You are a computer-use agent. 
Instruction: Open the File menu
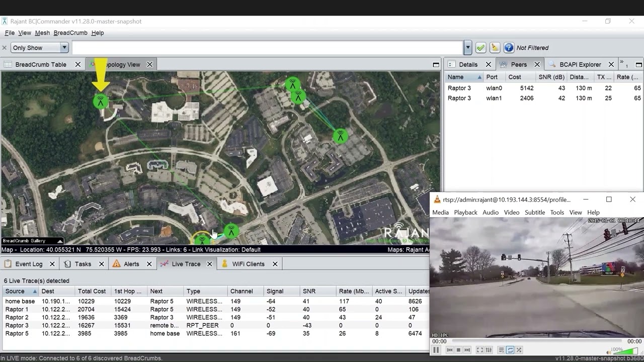pos(10,33)
